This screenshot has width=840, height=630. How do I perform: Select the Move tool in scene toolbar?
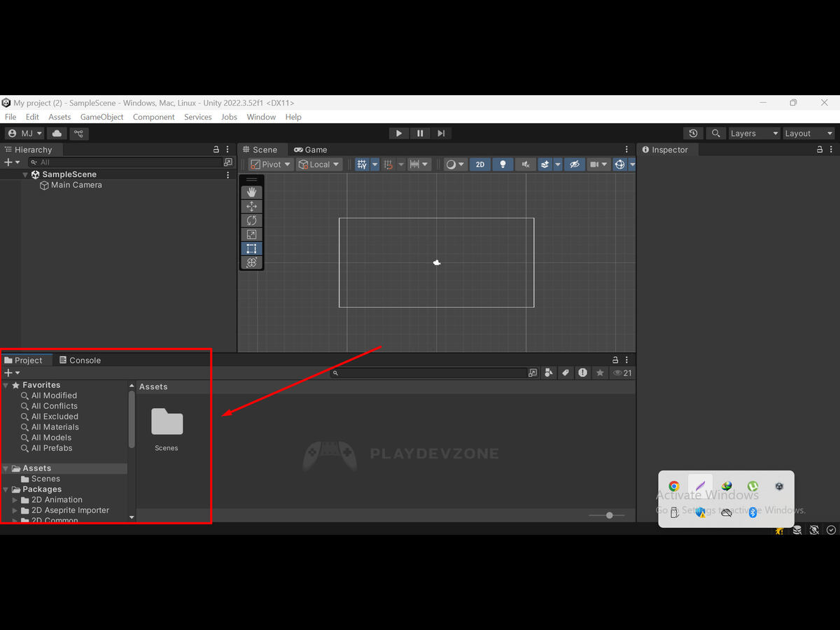click(251, 206)
